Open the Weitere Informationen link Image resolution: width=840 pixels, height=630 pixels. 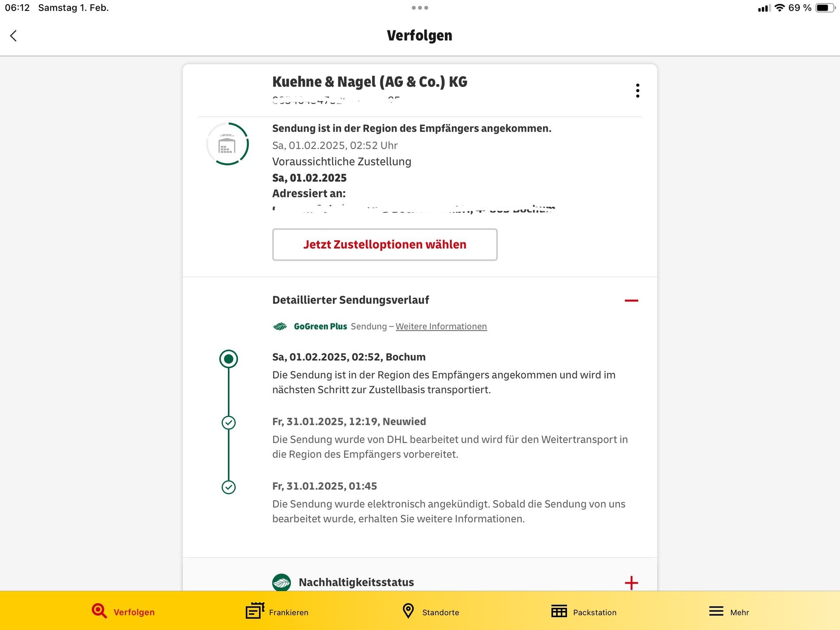pyautogui.click(x=441, y=327)
